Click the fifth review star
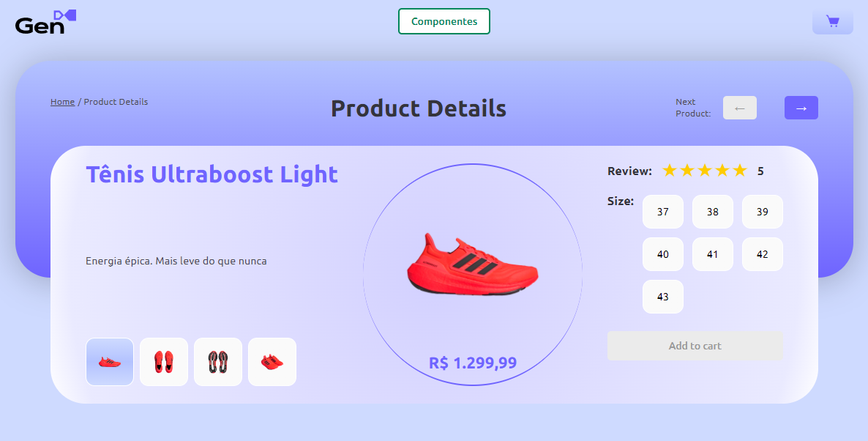This screenshot has width=868, height=441. (740, 171)
